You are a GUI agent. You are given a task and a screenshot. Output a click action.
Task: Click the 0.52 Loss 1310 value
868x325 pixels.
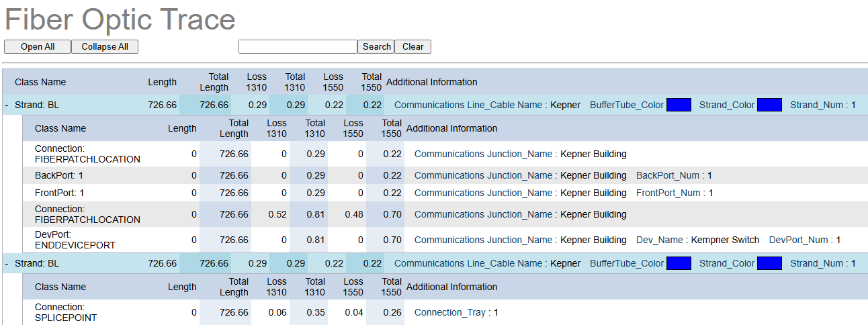coord(277,214)
